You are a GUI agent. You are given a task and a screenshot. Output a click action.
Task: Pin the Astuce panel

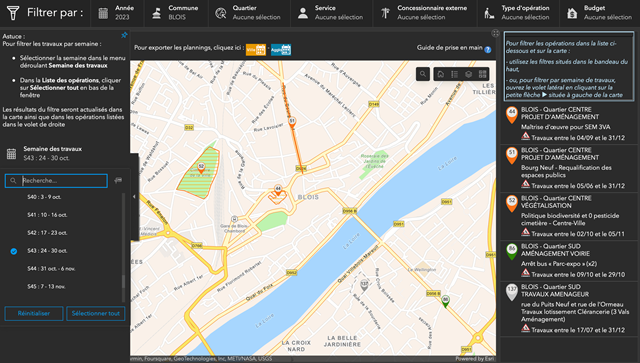(124, 36)
